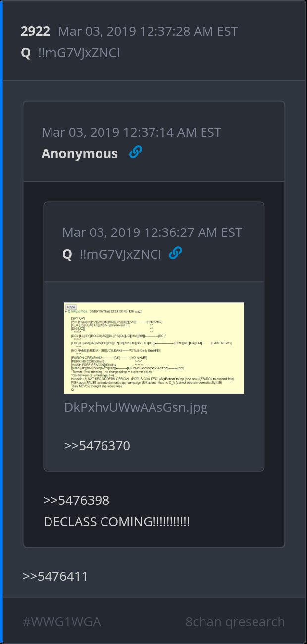Image resolution: width=307 pixels, height=644 pixels.
Task: Click the nested !!mG7VJxZNCI tripcode
Action: [x=120, y=255]
